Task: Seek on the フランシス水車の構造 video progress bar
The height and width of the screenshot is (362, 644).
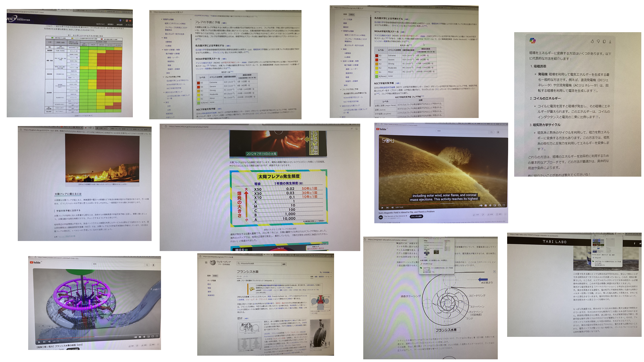Action: (x=97, y=337)
